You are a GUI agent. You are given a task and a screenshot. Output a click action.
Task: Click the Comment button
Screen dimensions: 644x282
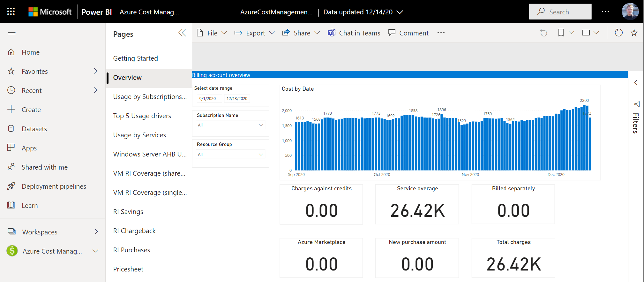point(408,33)
